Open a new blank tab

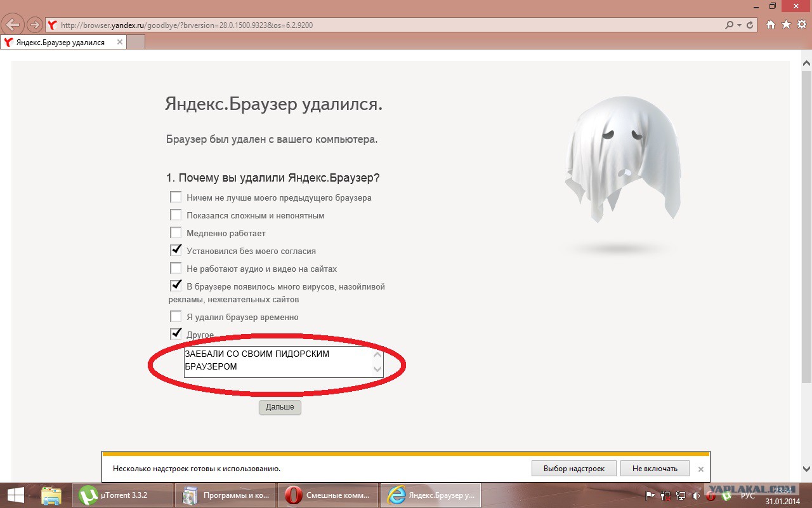click(x=136, y=43)
